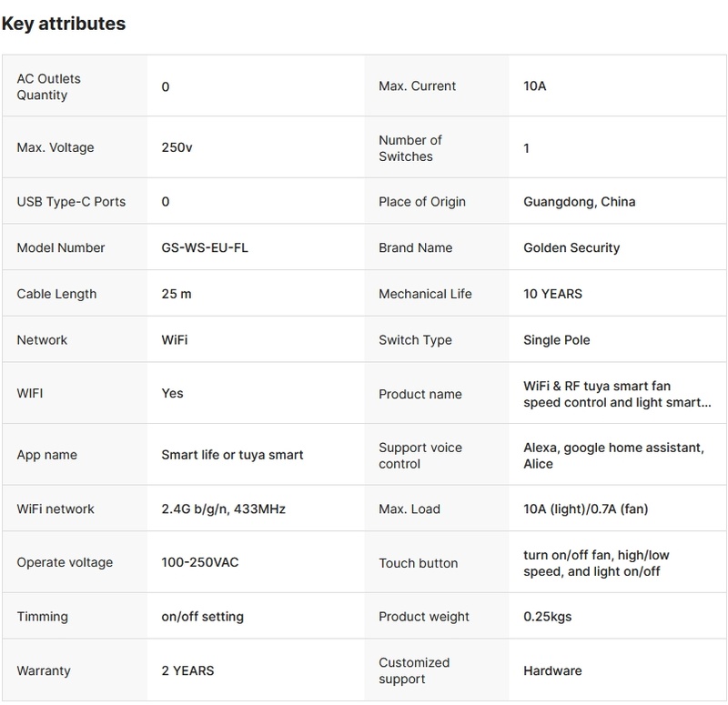Click the Guangdong, China origin value
Screen dimensions: 728x705
tap(579, 201)
